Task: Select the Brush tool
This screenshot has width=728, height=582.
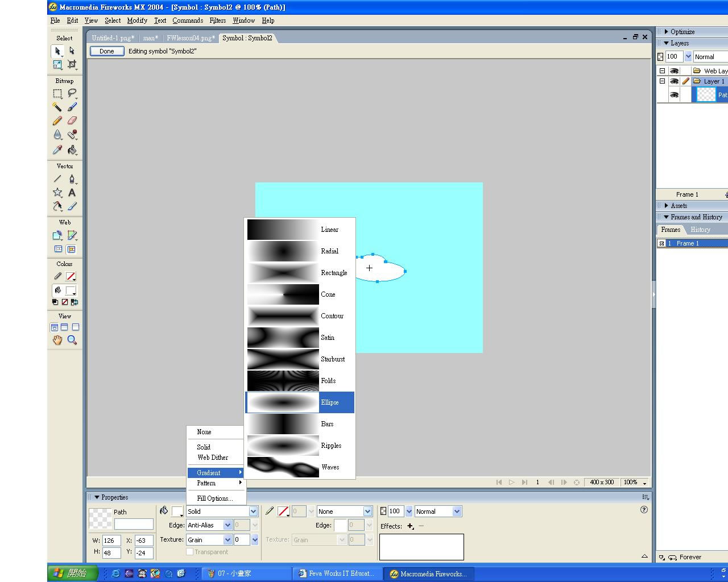Action: [72, 107]
